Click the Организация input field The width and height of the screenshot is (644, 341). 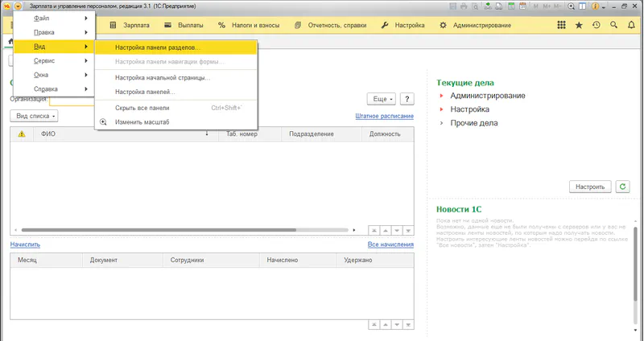72,101
